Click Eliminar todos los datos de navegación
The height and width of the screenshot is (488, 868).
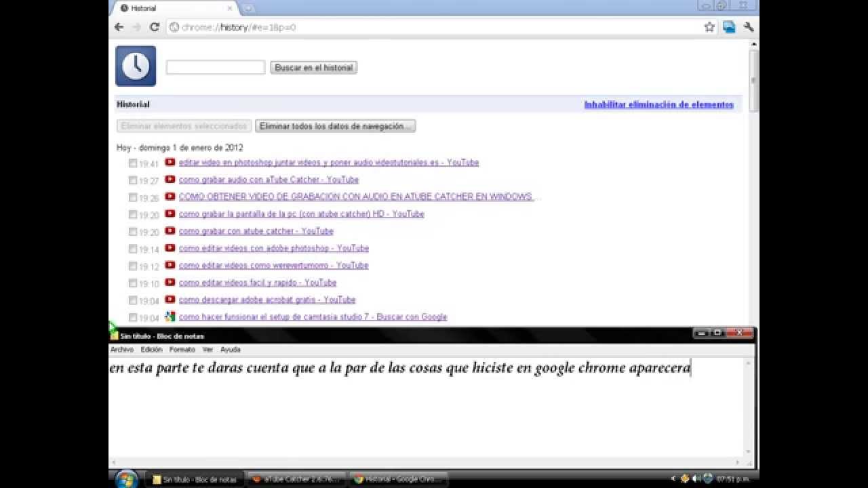pyautogui.click(x=335, y=126)
